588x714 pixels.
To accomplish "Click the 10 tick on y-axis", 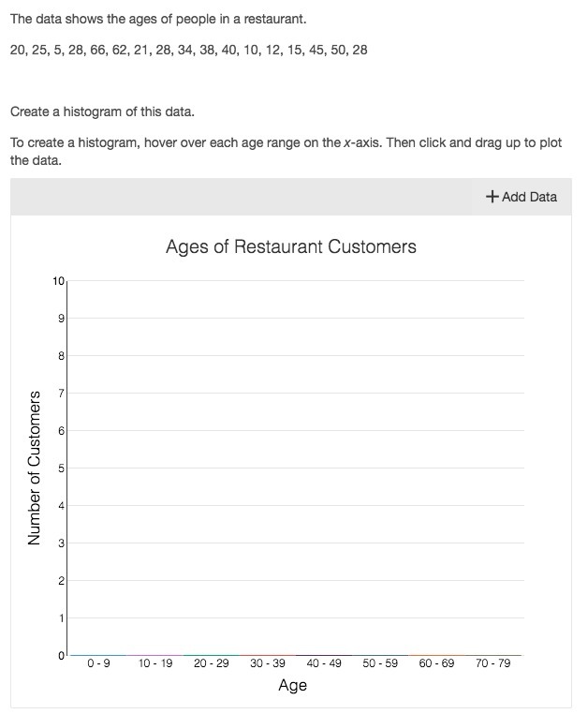I will [58, 281].
